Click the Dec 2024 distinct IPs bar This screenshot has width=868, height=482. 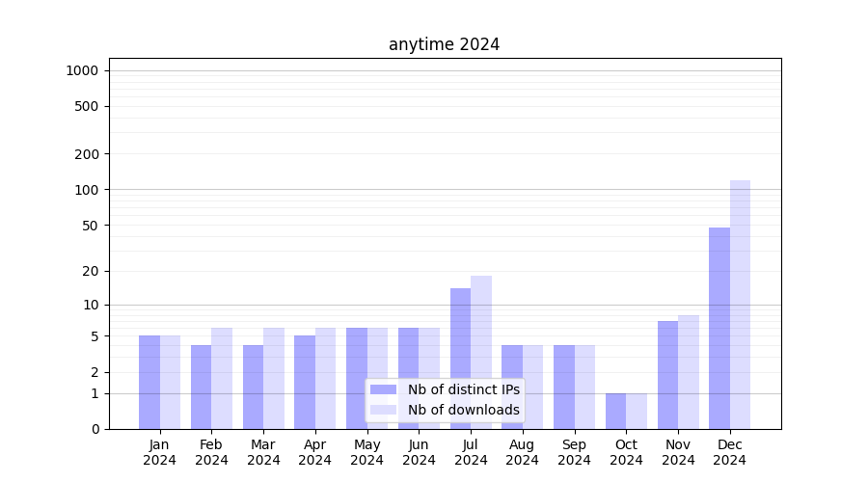click(x=719, y=328)
